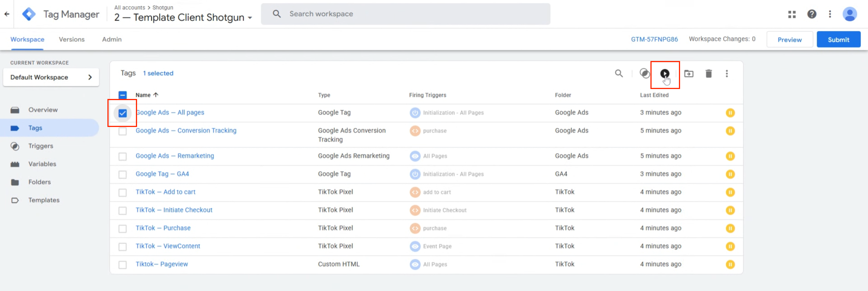Viewport: 868px width, 291px height.
Task: Check Google Ads — Conversion Tracking checkbox
Action: click(123, 131)
